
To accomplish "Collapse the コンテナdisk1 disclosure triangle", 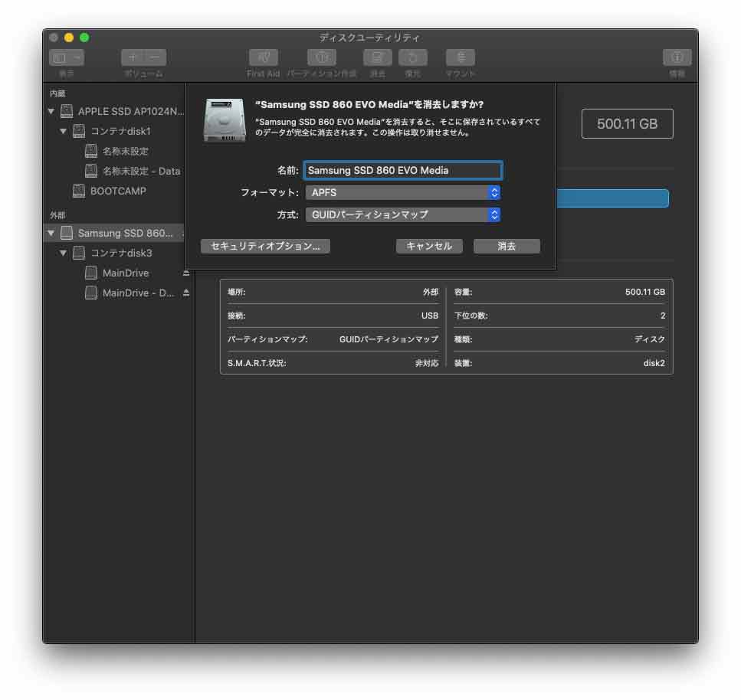I will 63,131.
